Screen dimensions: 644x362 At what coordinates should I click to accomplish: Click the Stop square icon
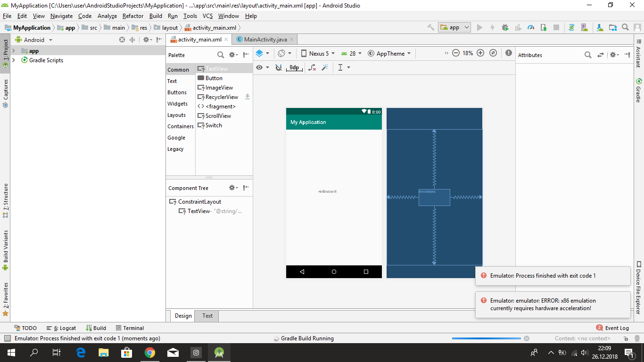point(556,27)
